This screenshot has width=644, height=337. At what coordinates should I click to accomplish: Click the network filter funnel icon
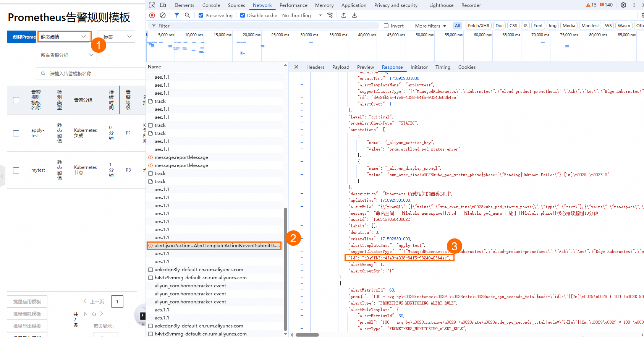coord(176,15)
